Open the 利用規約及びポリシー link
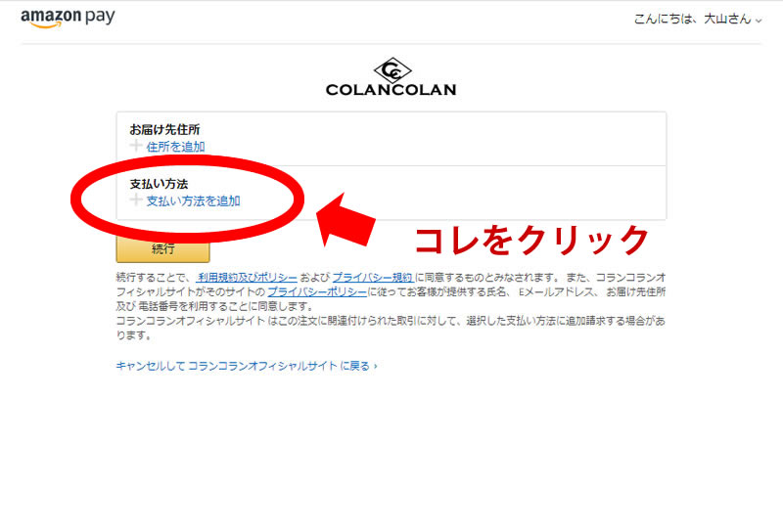 pyautogui.click(x=247, y=278)
